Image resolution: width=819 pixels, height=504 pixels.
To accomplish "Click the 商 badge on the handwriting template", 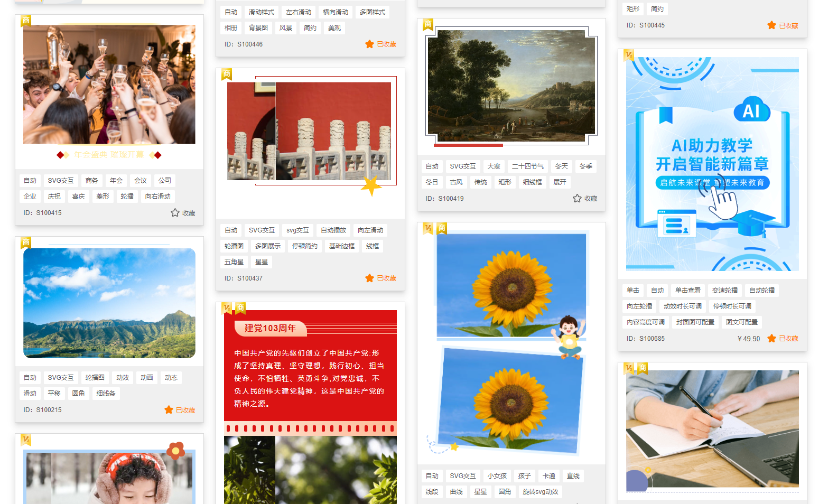I will (x=642, y=367).
